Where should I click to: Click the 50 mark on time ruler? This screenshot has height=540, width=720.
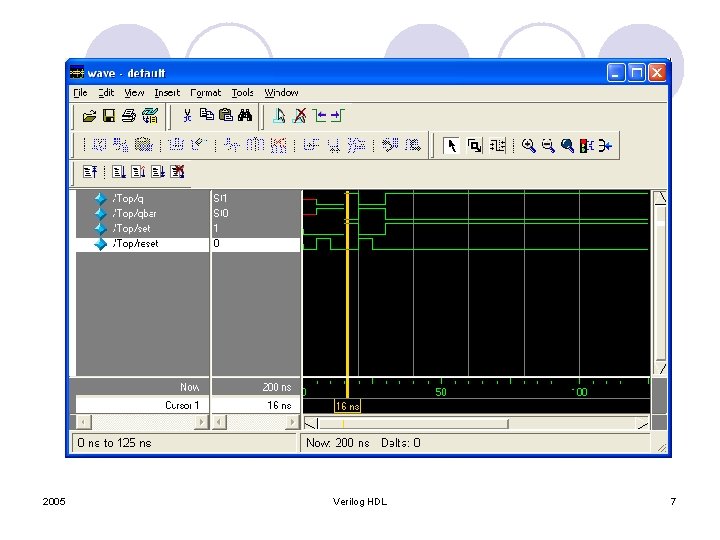coord(441,392)
